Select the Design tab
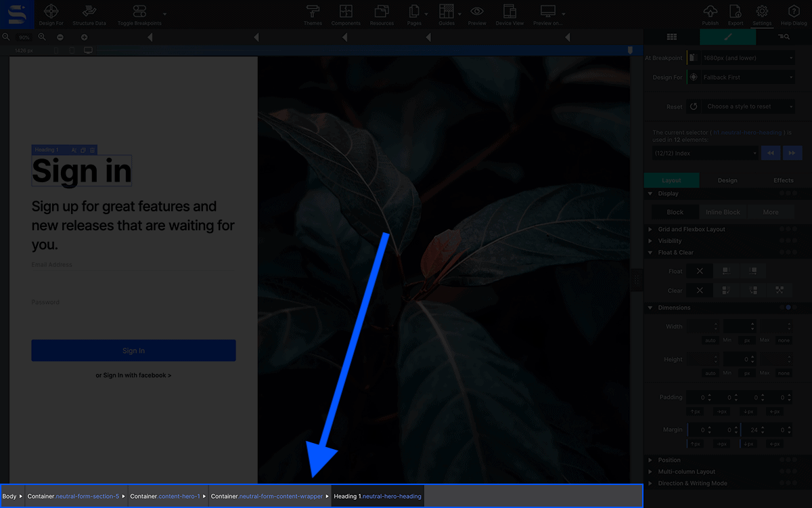Screen dimensions: 812x508 coord(727,180)
